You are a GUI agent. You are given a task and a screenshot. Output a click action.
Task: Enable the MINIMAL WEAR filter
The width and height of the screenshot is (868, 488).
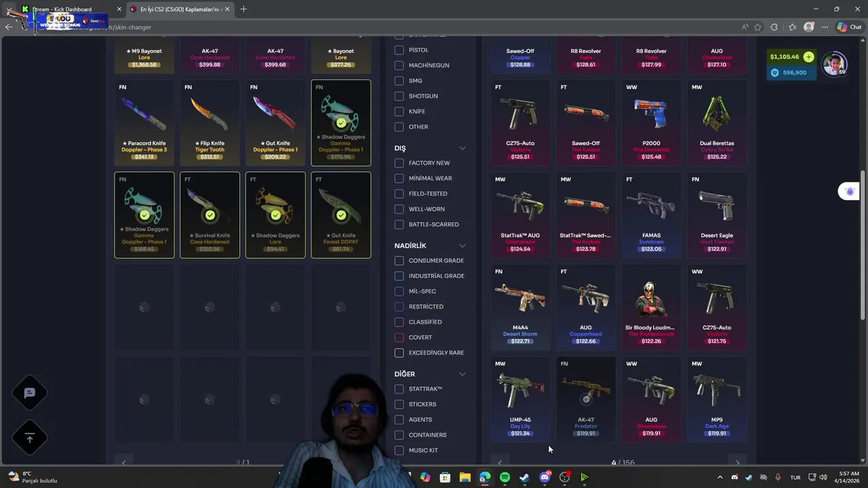399,178
